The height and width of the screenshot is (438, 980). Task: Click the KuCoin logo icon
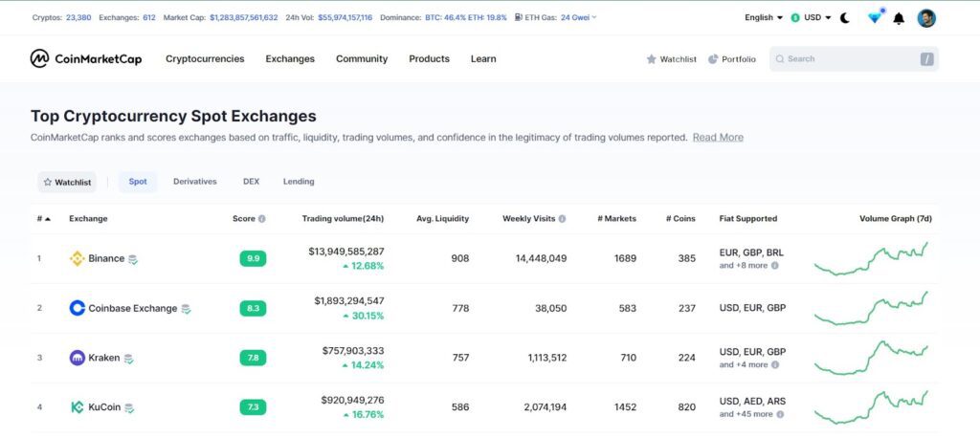point(77,406)
